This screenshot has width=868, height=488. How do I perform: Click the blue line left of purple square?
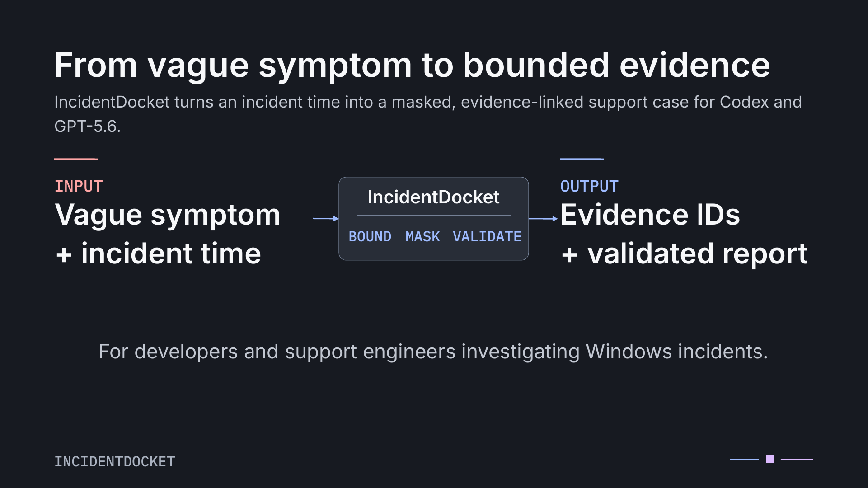pos(745,459)
